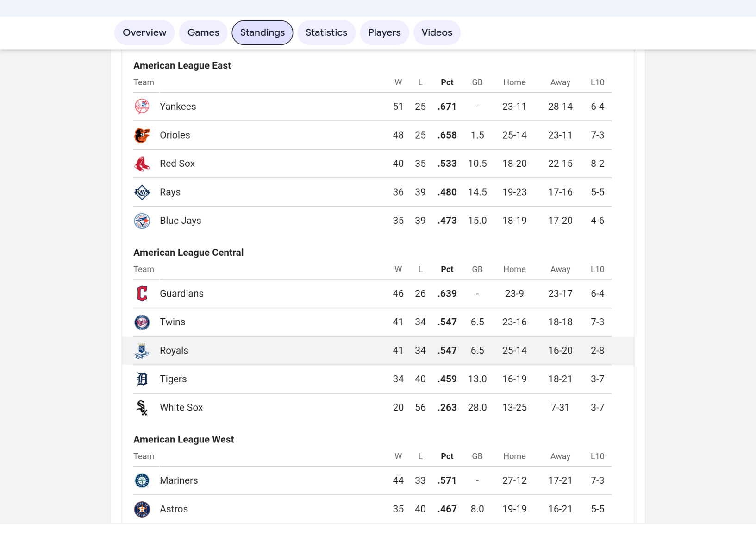Click the Mariners team name
756x556 pixels.
(x=179, y=480)
